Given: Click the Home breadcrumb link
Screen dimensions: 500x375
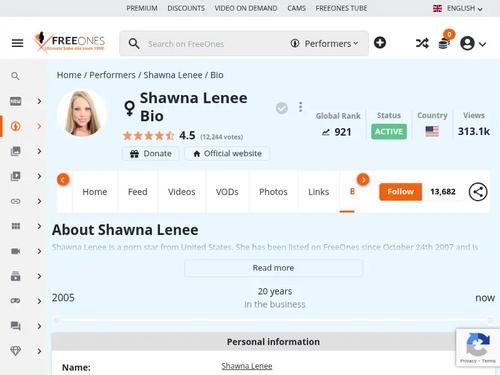Looking at the screenshot, I should (69, 75).
